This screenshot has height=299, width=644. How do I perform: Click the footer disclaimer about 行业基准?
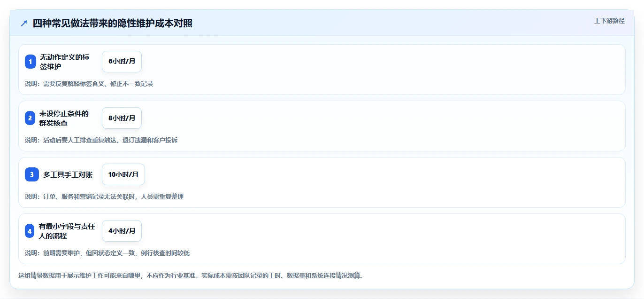[x=191, y=275]
